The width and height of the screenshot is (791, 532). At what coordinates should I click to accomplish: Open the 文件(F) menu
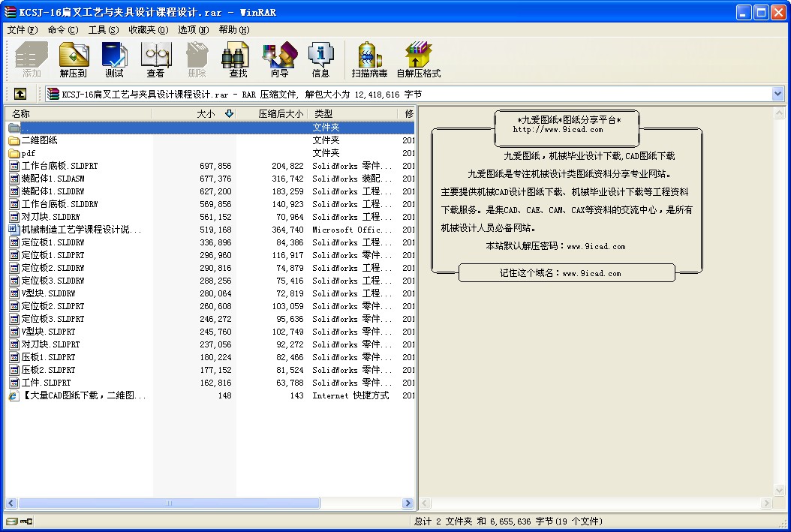(x=22, y=30)
